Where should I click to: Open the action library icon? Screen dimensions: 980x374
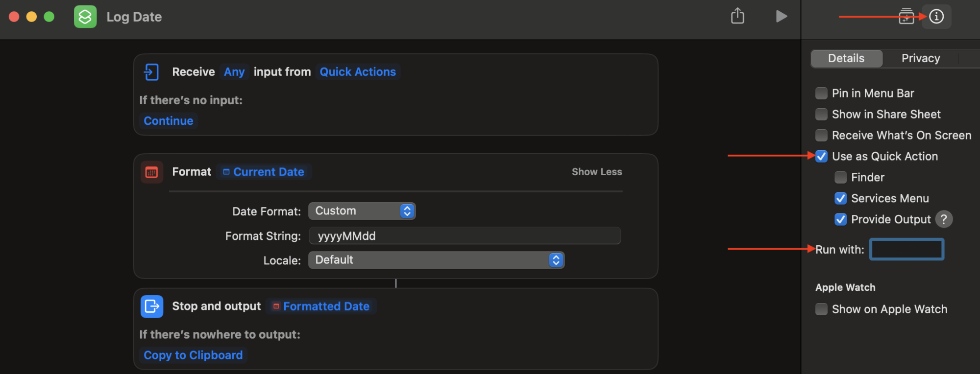click(x=906, y=17)
